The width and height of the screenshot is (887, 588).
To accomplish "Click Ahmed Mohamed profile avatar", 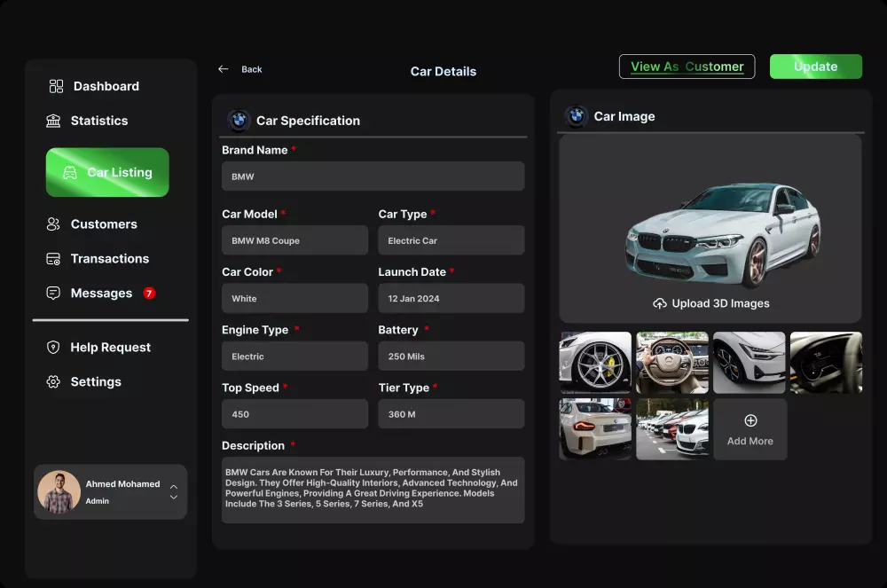I will (x=59, y=492).
